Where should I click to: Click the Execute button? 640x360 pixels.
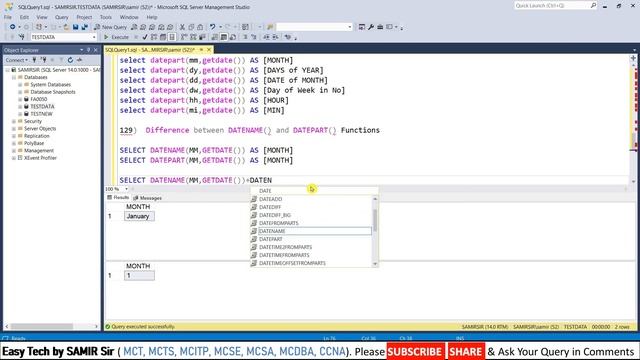coord(116,37)
